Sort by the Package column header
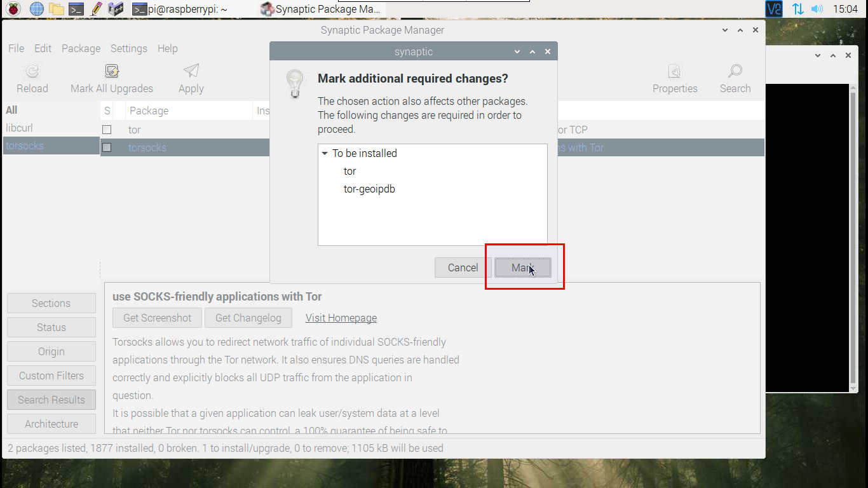 (189, 111)
